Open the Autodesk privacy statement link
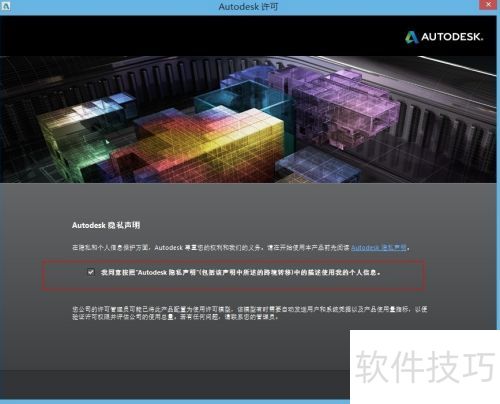The height and width of the screenshot is (404, 500). [379, 247]
